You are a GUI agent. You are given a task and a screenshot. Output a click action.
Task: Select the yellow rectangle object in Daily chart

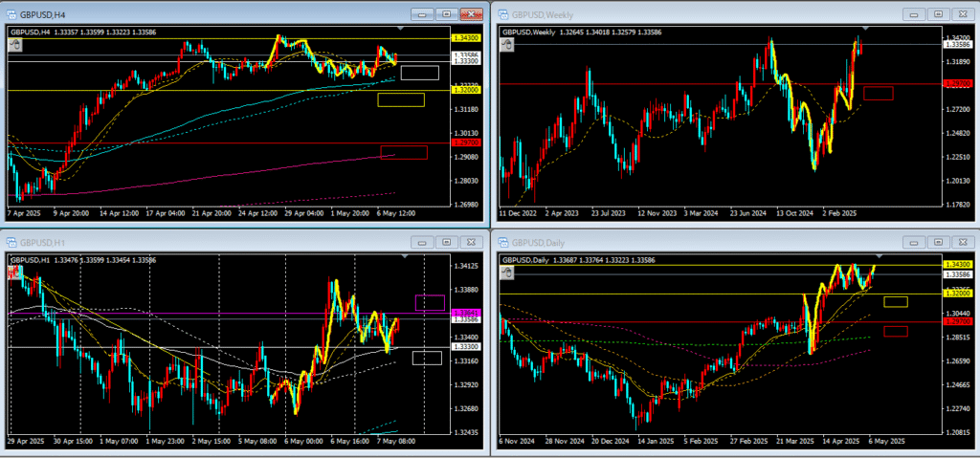point(896,302)
